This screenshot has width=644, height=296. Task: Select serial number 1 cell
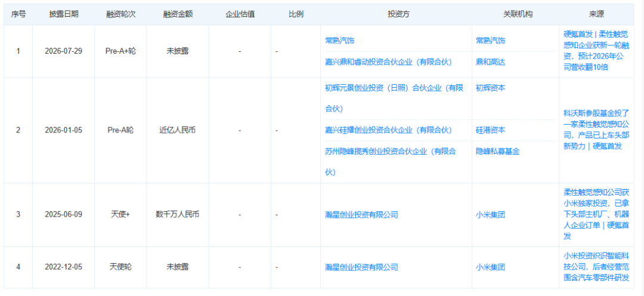click(18, 51)
